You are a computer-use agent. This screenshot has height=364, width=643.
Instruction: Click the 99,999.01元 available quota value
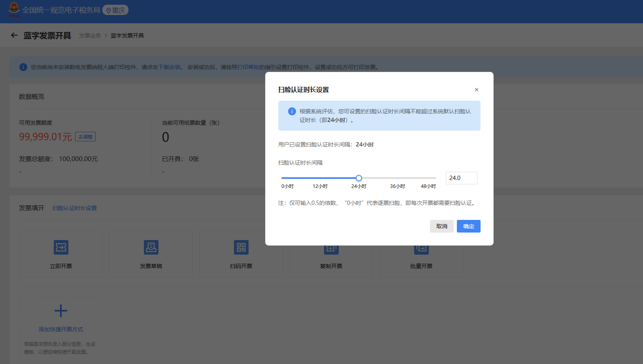pos(45,137)
